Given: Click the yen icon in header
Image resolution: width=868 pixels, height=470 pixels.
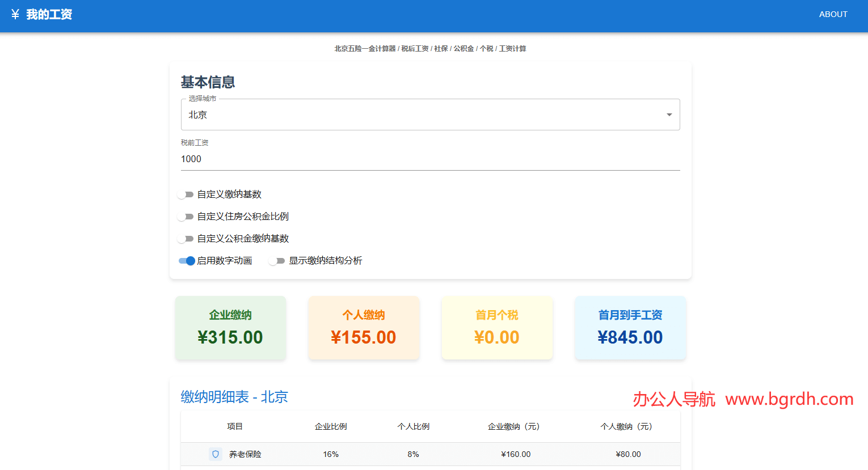Looking at the screenshot, I should point(15,14).
